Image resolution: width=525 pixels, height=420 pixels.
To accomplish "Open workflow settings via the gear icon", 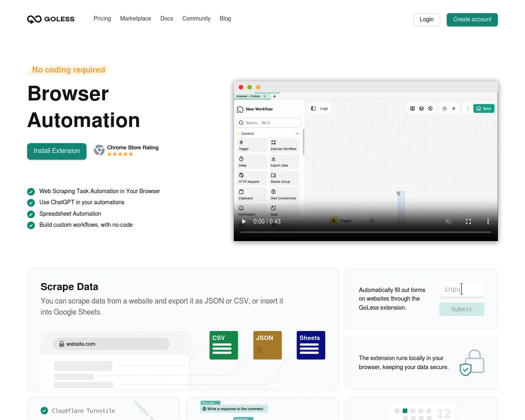I will coord(430,108).
